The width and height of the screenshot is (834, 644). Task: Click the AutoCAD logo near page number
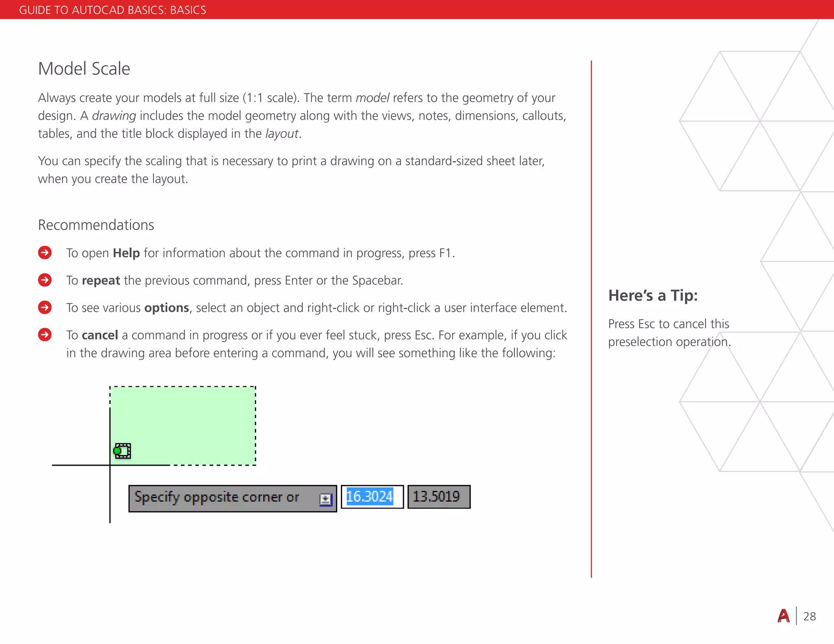click(783, 616)
